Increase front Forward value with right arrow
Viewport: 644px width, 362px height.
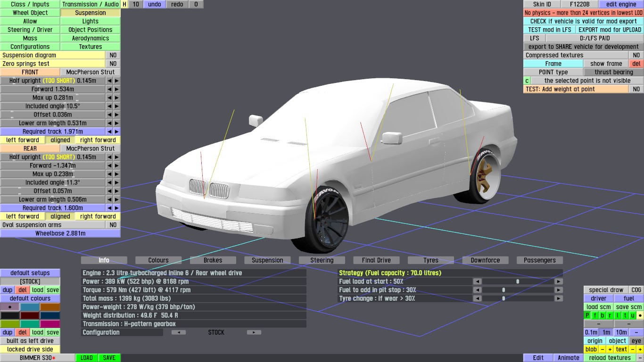point(116,89)
